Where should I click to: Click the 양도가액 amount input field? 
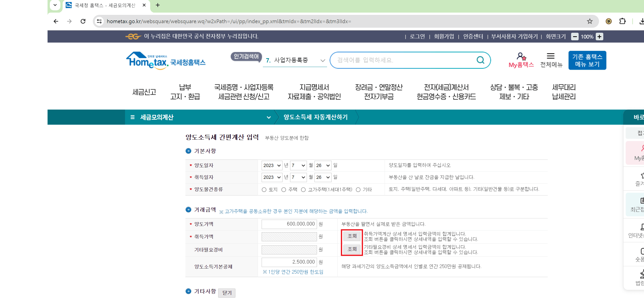click(289, 224)
